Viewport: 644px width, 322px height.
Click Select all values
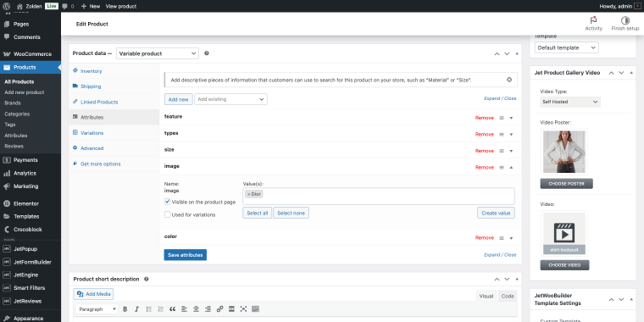point(257,213)
